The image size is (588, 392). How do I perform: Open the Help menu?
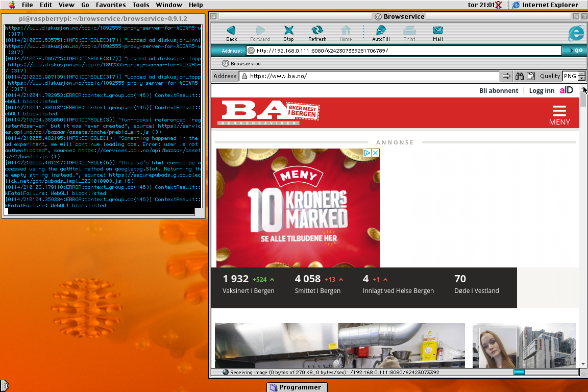tap(196, 5)
